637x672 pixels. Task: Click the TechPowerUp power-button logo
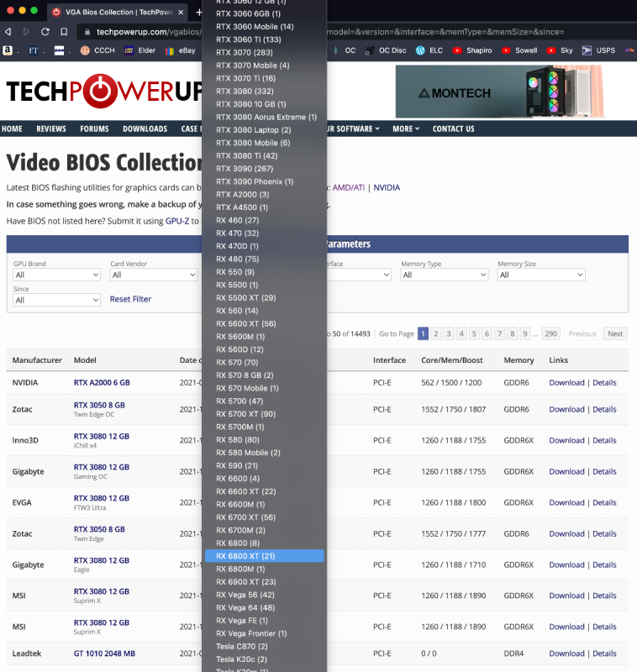click(x=100, y=92)
